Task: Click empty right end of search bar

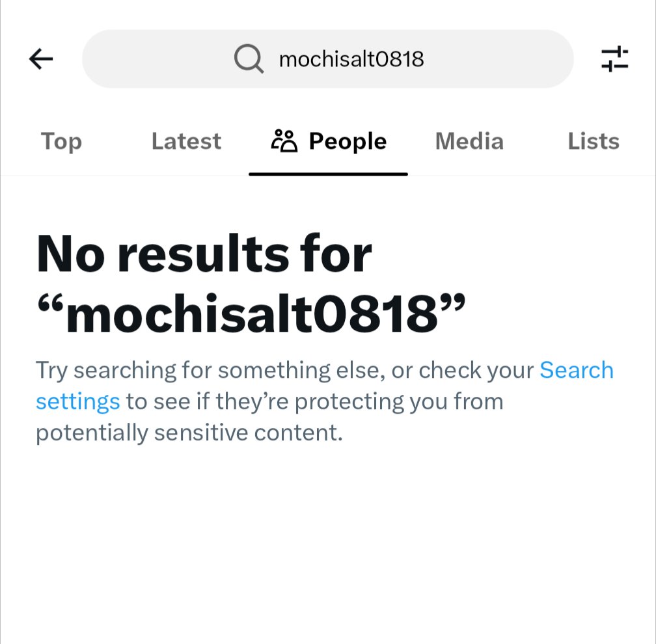Action: 498,59
